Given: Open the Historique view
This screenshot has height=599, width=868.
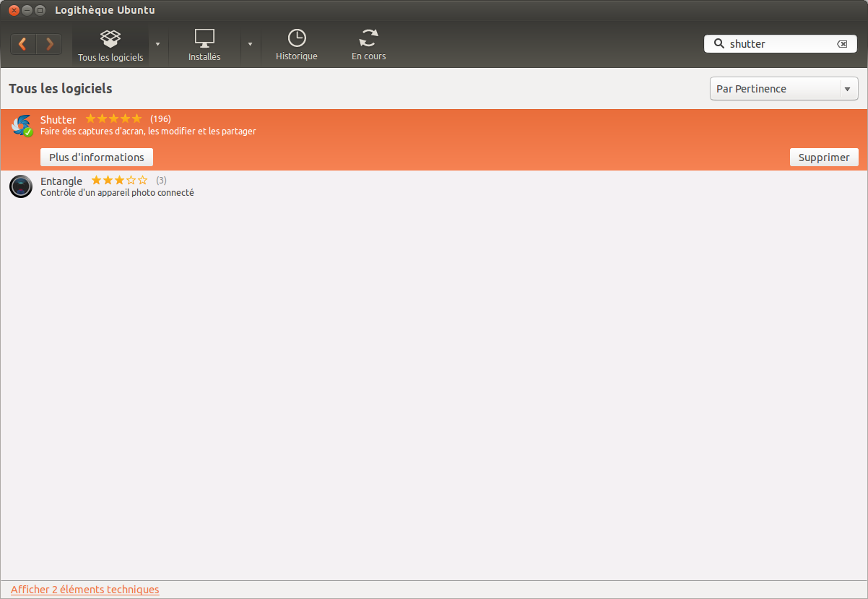Looking at the screenshot, I should point(297,45).
